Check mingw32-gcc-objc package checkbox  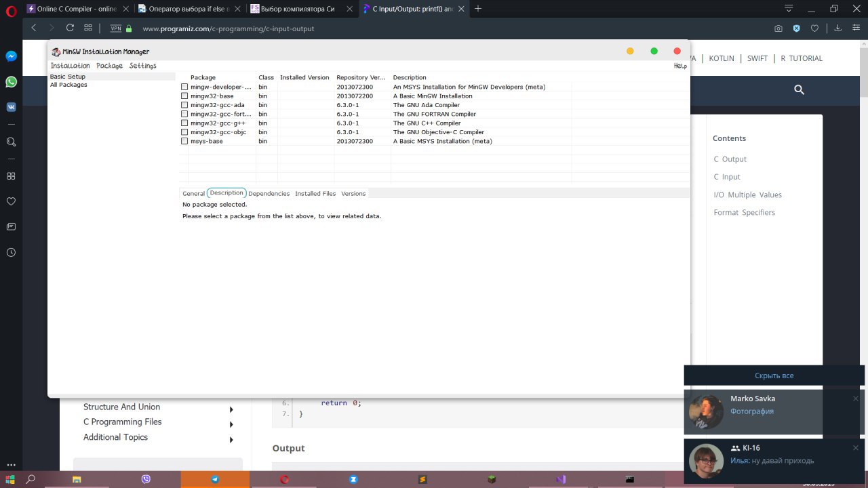(184, 132)
